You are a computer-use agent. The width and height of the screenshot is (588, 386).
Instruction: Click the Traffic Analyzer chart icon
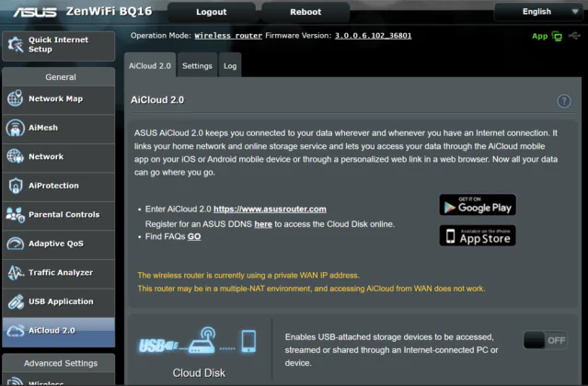coord(16,273)
